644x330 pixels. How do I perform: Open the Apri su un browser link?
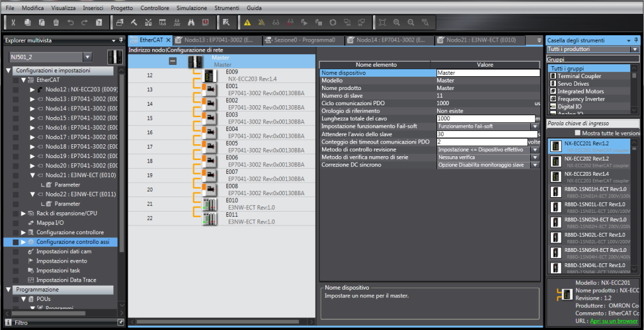[x=614, y=321]
